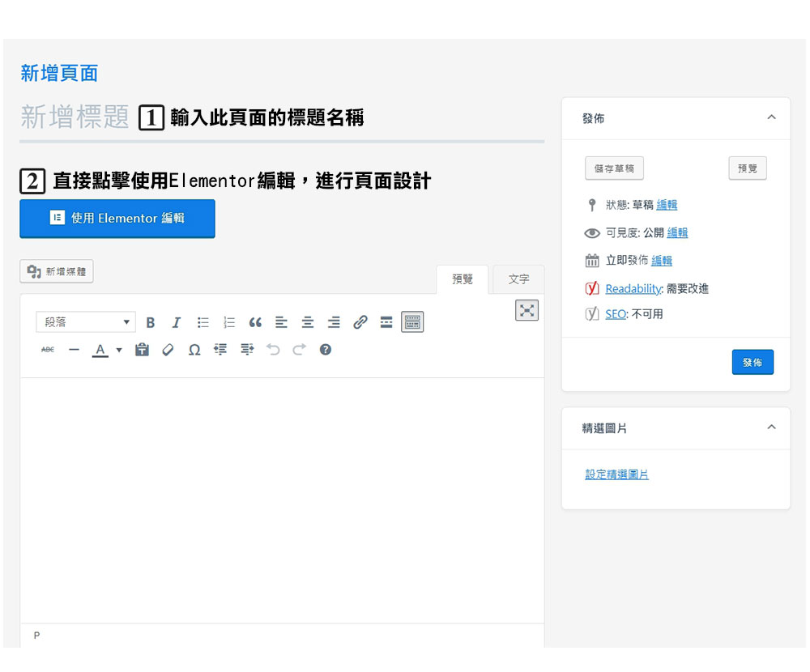Open keyboard shortcuts help icon
Viewport: 810px width, 672px height.
(326, 350)
